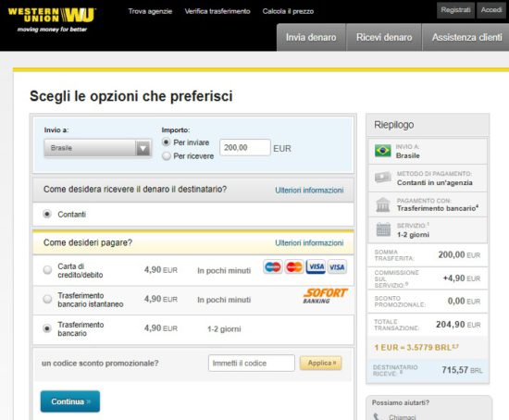The image size is (509, 420).
Task: Click the Sofort Banking logo
Action: (x=325, y=296)
